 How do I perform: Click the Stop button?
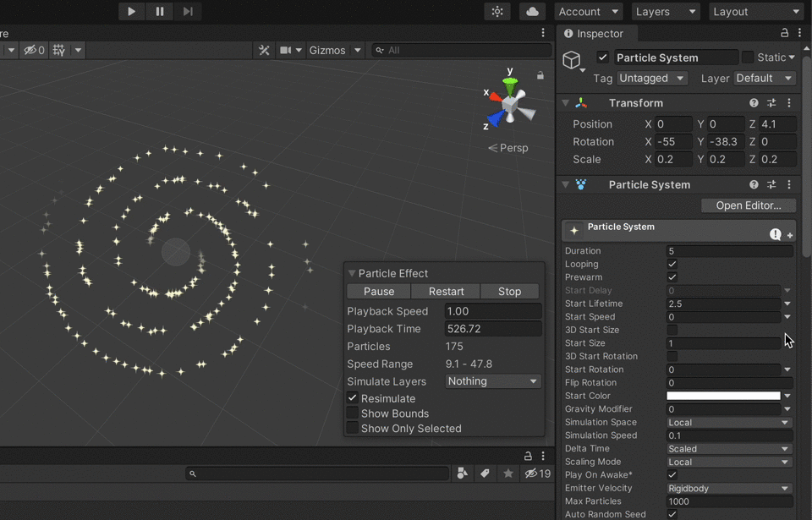pyautogui.click(x=509, y=292)
